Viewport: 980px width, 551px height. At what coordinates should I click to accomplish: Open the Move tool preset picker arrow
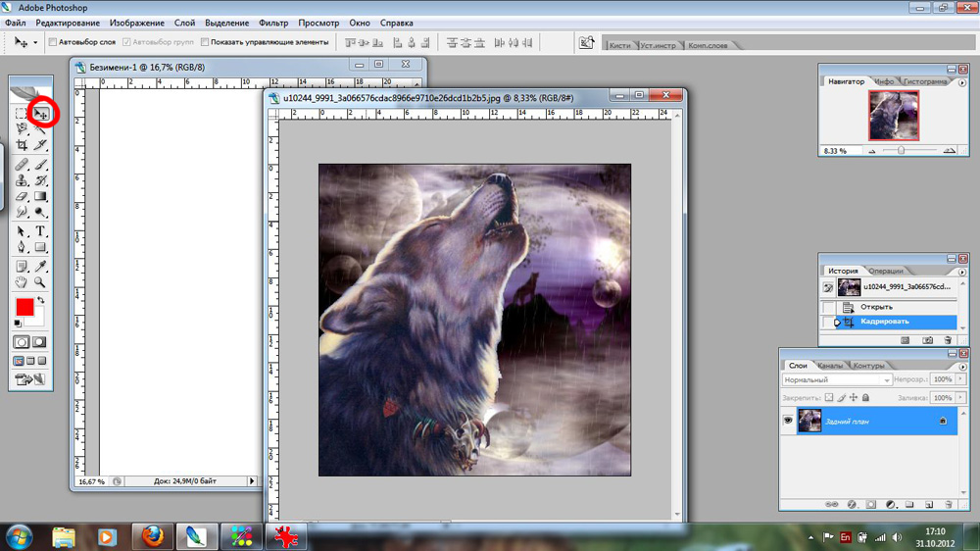(35, 42)
